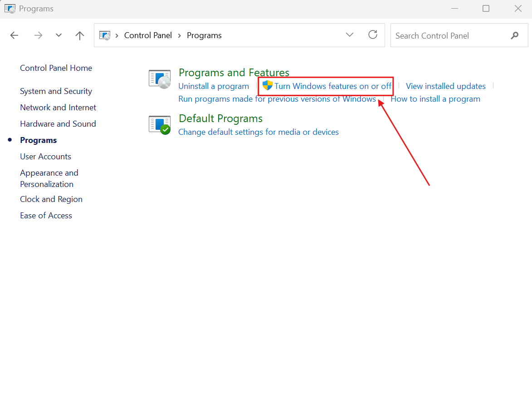Viewport: 532px width, 398px height.
Task: Open Change default settings for media or devices
Action: tap(259, 132)
